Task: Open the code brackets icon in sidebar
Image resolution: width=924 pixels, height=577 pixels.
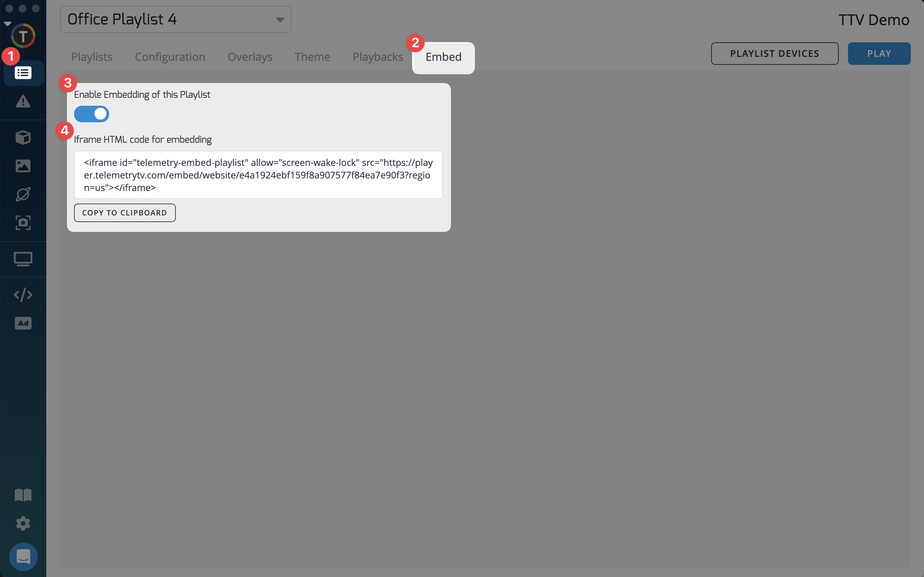Action: point(23,294)
